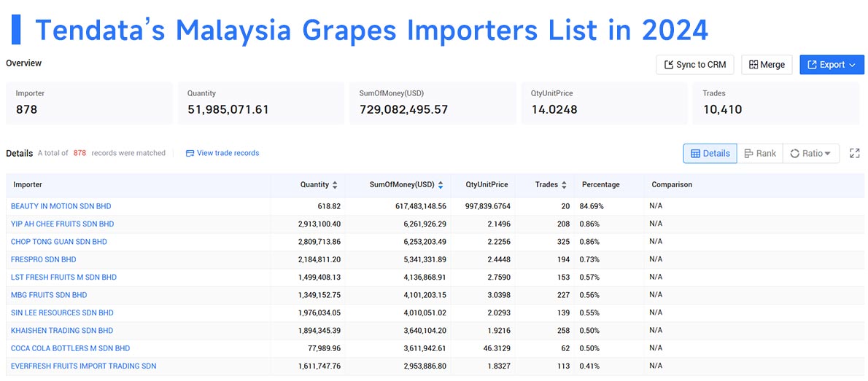Click unit price 997,839.6764
868x381 pixels.
pyautogui.click(x=488, y=206)
